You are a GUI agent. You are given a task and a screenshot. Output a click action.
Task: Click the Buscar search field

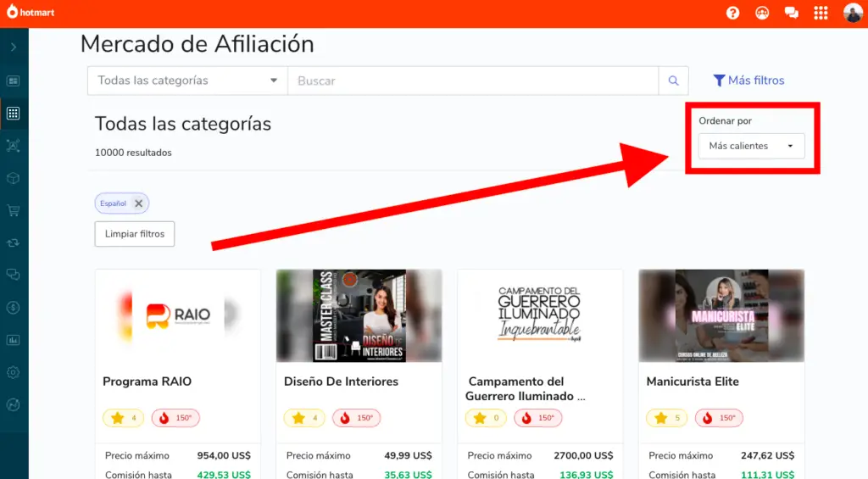[x=473, y=81]
